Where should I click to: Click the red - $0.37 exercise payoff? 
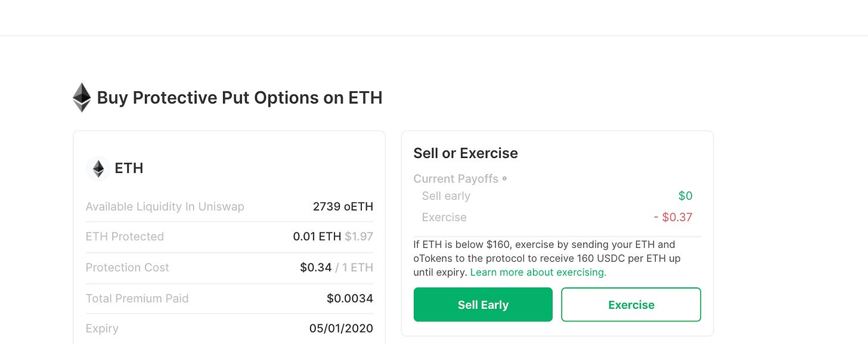point(673,218)
